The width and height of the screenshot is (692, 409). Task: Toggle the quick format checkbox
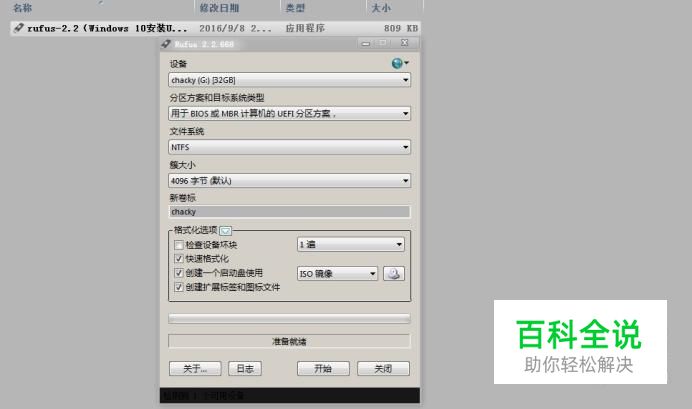(x=179, y=259)
